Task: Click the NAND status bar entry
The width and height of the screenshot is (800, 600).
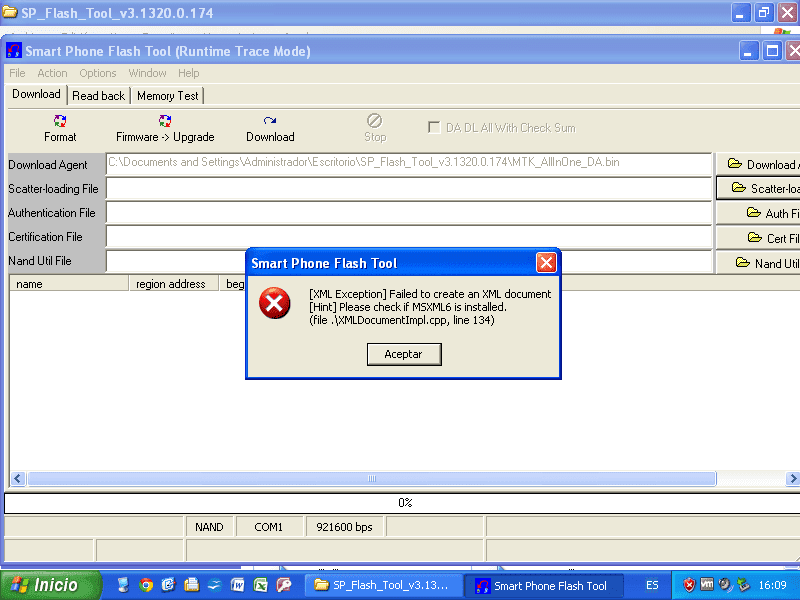Action: pyautogui.click(x=209, y=527)
